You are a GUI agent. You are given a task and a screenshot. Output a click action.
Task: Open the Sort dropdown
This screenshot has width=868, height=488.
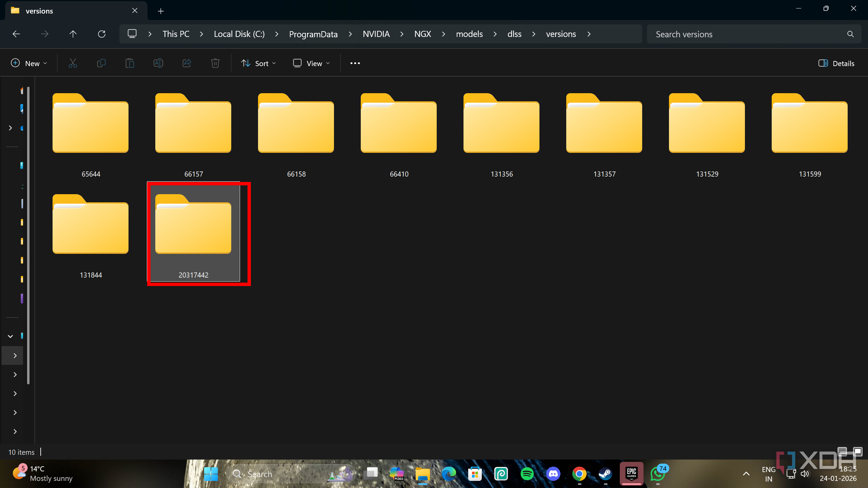(258, 63)
